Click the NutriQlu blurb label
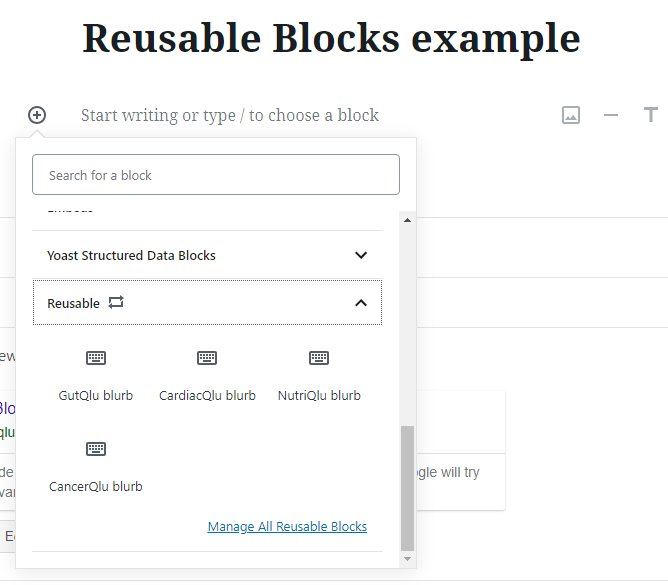The image size is (668, 585). 319,395
